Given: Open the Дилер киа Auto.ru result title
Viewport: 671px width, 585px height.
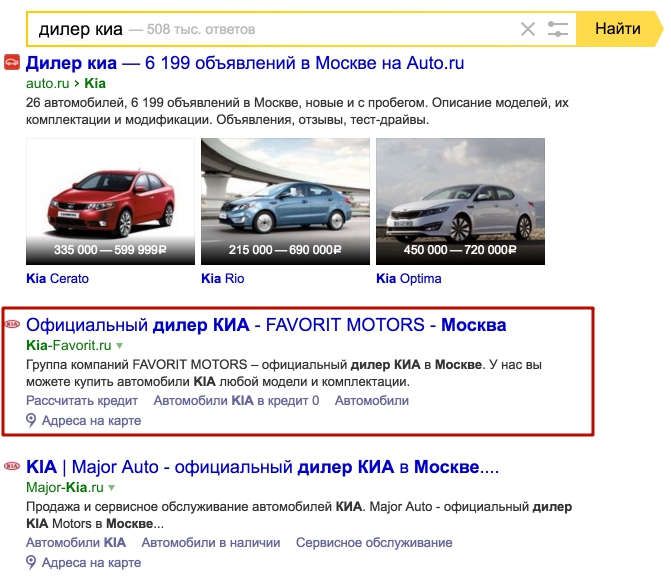Looking at the screenshot, I should pos(245,63).
